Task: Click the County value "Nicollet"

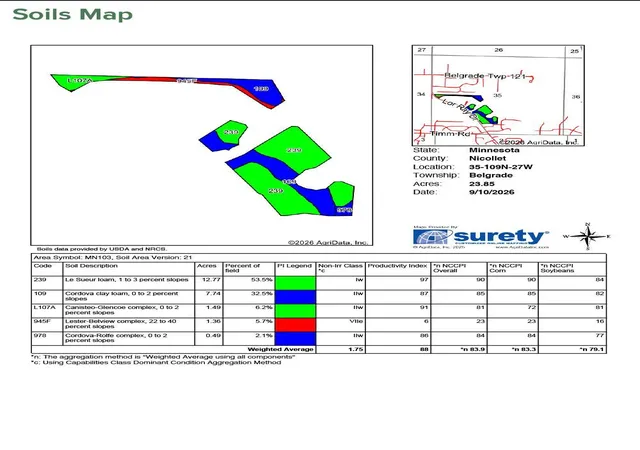Action: [487, 158]
